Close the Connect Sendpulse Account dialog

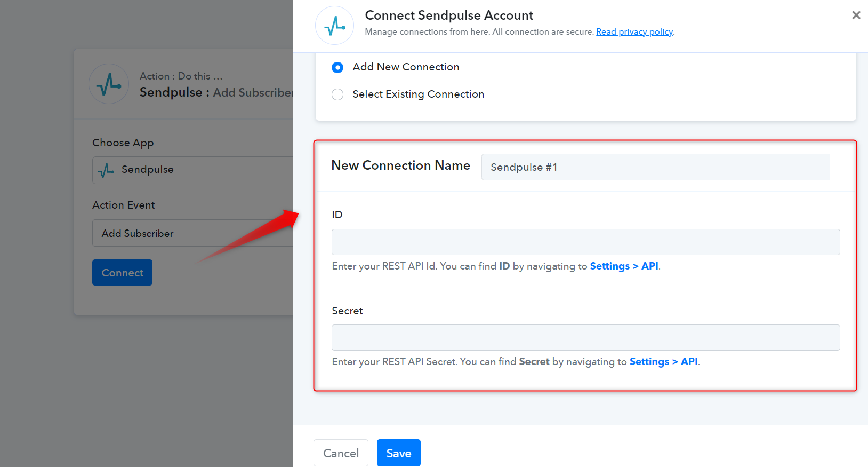tap(856, 15)
